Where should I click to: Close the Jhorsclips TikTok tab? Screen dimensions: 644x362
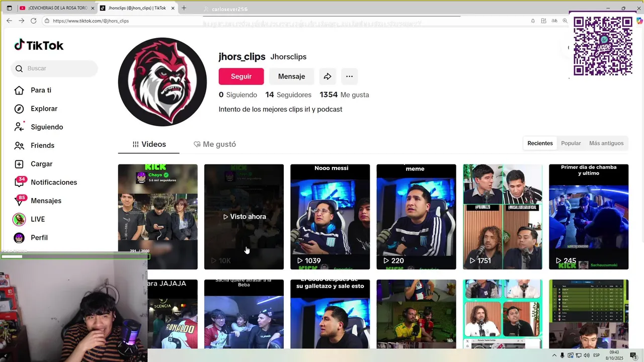point(173,8)
